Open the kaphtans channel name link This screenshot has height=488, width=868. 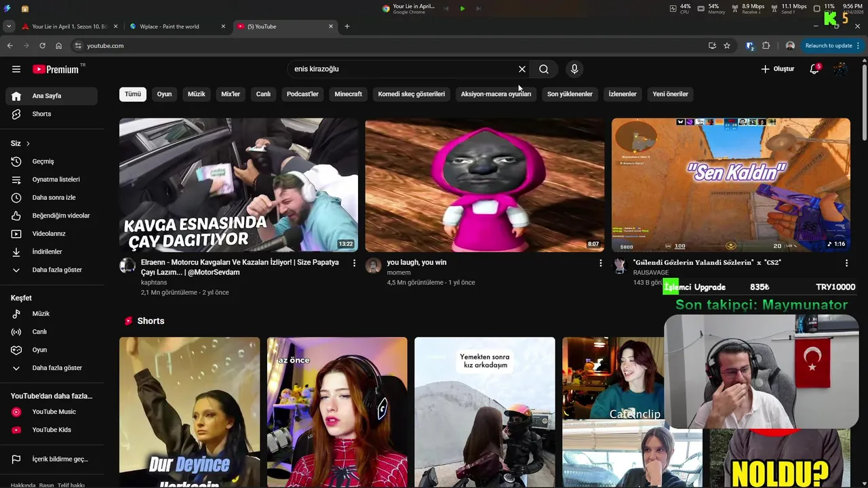click(154, 283)
